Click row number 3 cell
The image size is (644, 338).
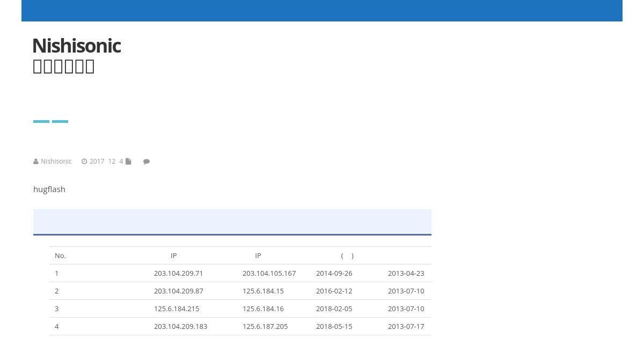pos(57,309)
